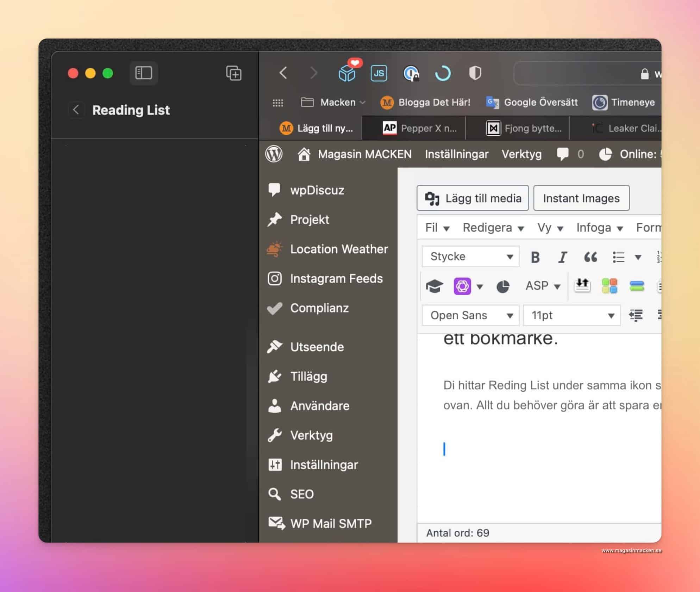Open the privacy shield icon
The image size is (700, 592).
click(x=475, y=73)
